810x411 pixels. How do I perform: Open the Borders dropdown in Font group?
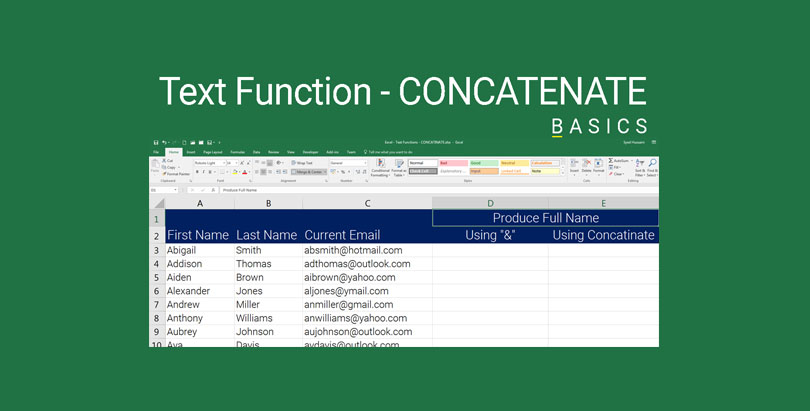pos(225,172)
